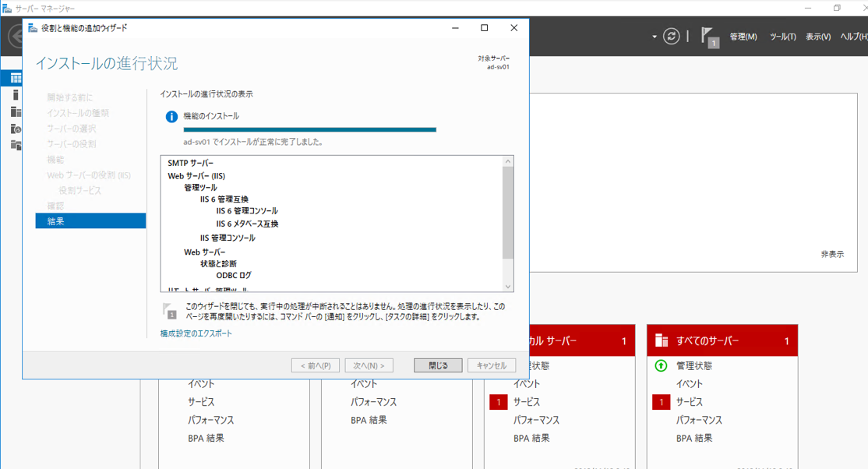Click the IIS 6 メタベース互換 entry
The image size is (868, 469).
click(x=247, y=224)
